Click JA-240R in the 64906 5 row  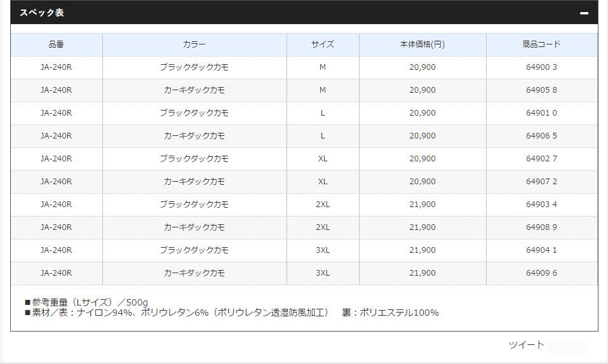pyautogui.click(x=56, y=136)
